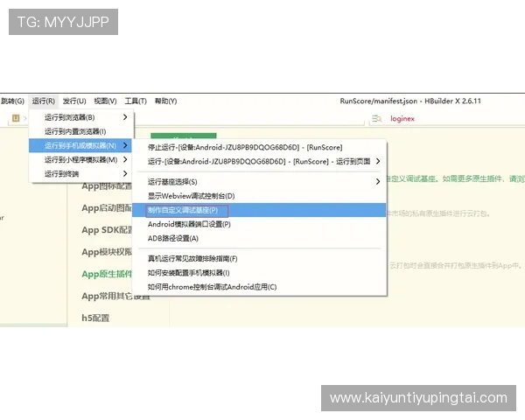525x420 pixels.
Task: Open the App模块权限 section
Action: click(x=107, y=252)
